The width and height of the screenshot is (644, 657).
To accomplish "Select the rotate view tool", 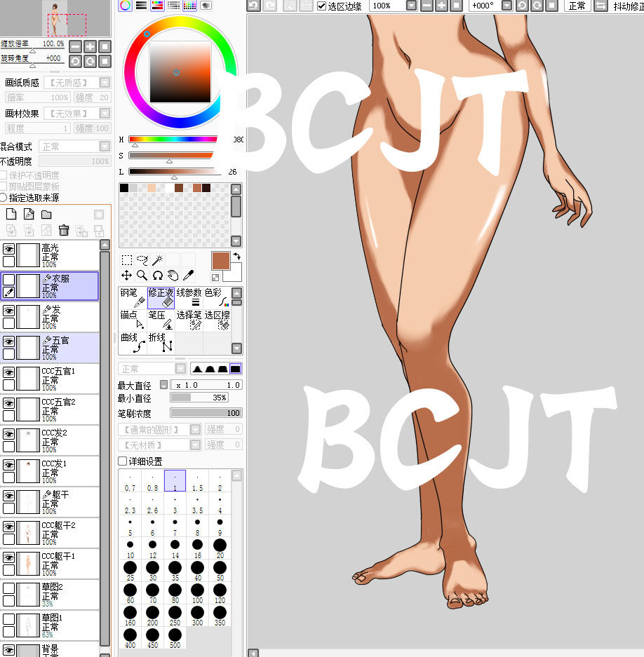I will tap(158, 276).
